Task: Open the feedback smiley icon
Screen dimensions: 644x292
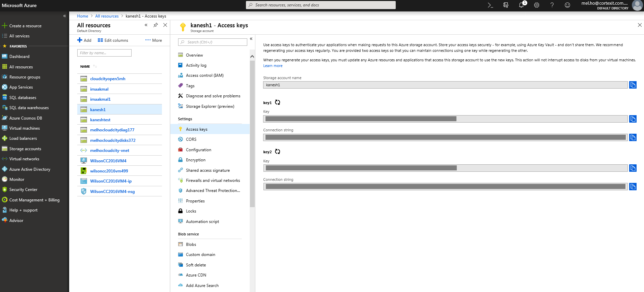Action: (x=567, y=5)
